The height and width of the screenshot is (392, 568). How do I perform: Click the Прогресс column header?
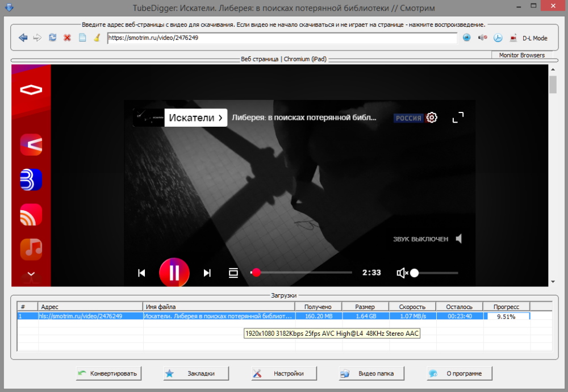(507, 307)
